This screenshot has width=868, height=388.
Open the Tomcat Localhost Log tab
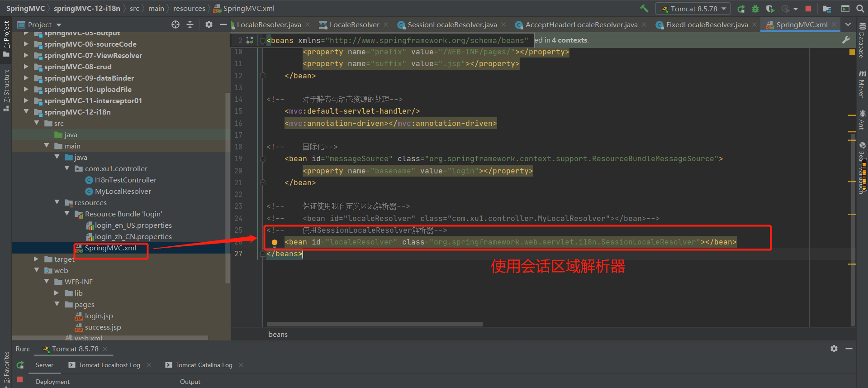109,365
